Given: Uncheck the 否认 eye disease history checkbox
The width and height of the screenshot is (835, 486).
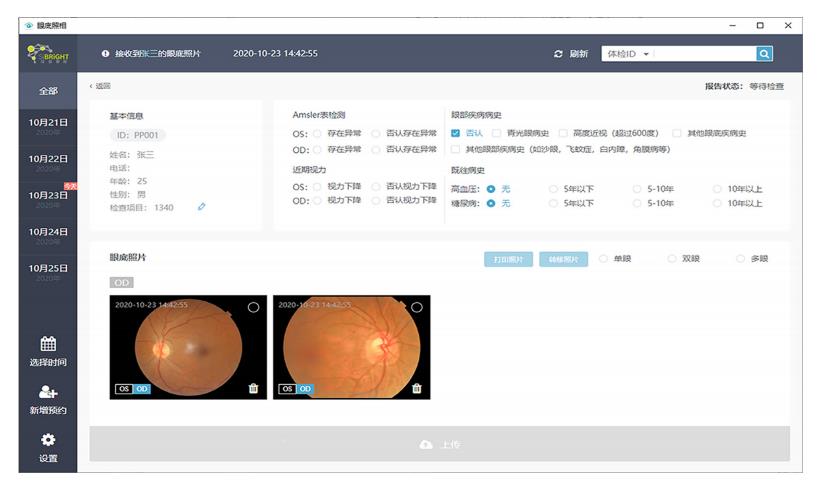Looking at the screenshot, I should (x=456, y=133).
